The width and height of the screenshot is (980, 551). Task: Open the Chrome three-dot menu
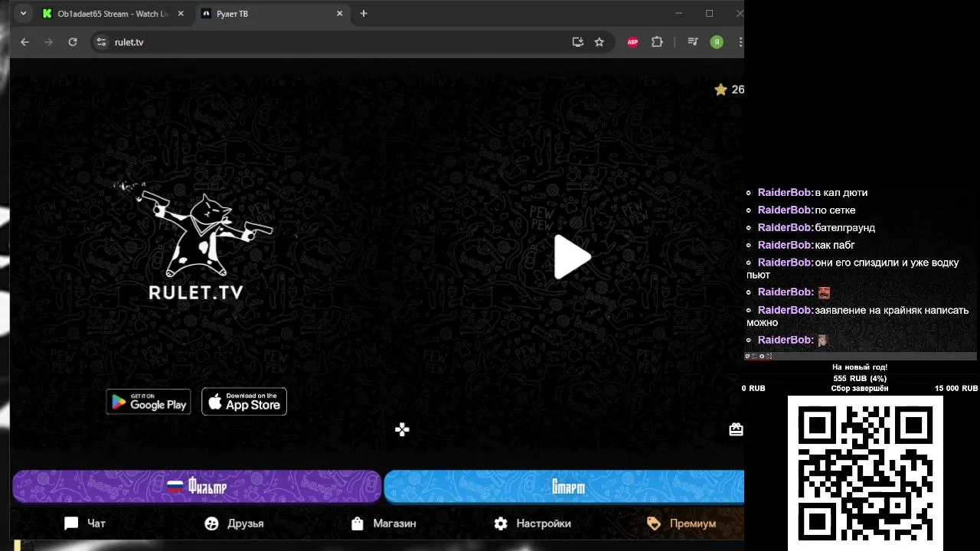tap(740, 42)
